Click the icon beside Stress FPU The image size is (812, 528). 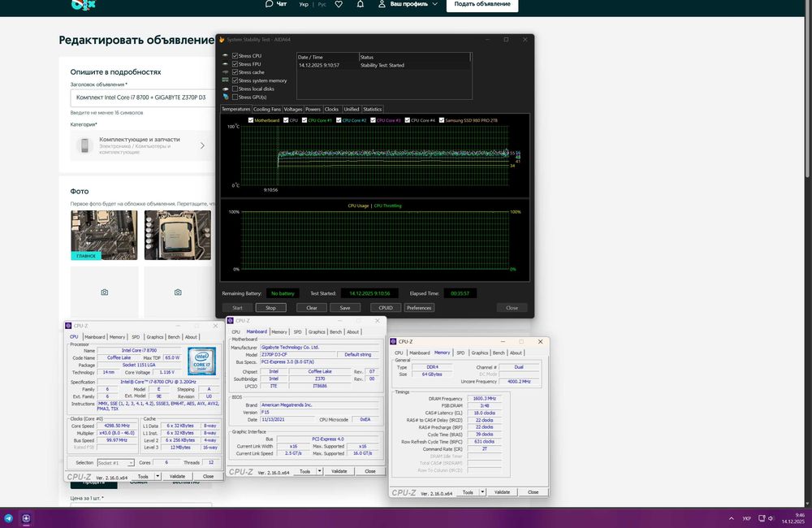pos(225,63)
